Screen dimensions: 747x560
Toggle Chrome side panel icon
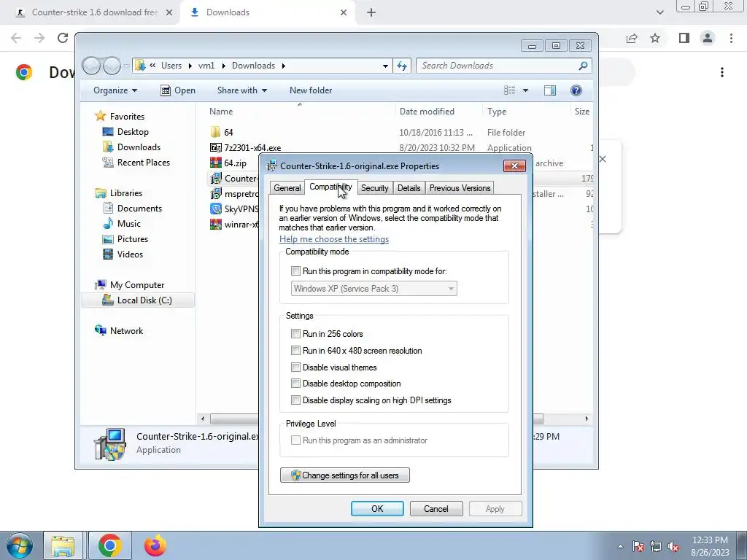[684, 38]
